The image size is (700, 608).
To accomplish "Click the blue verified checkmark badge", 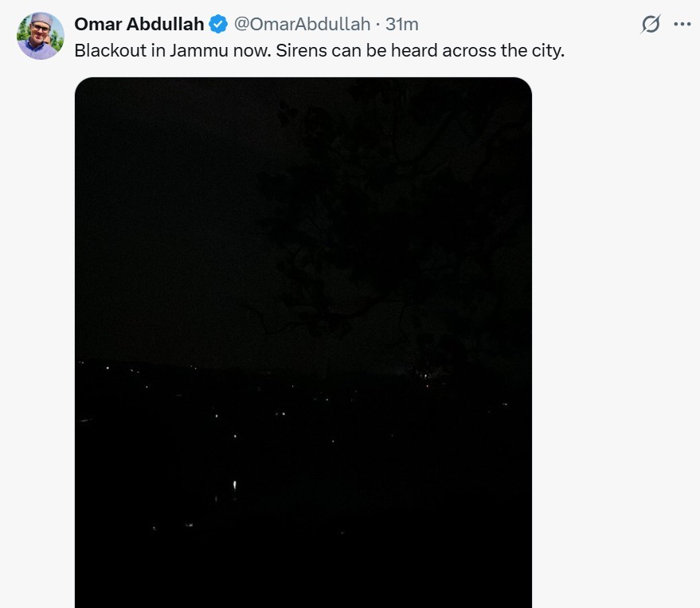I will [218, 24].
